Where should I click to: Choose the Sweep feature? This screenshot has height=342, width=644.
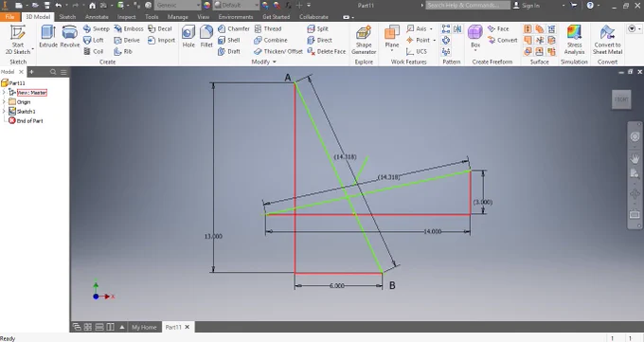click(96, 28)
